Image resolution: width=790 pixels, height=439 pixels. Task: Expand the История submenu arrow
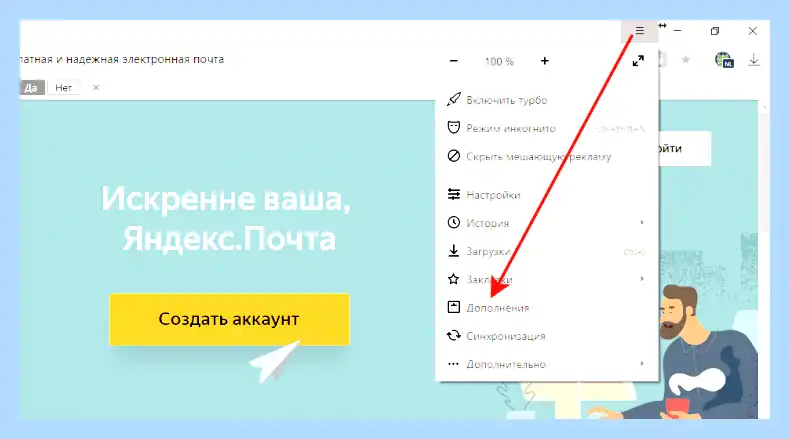point(642,222)
